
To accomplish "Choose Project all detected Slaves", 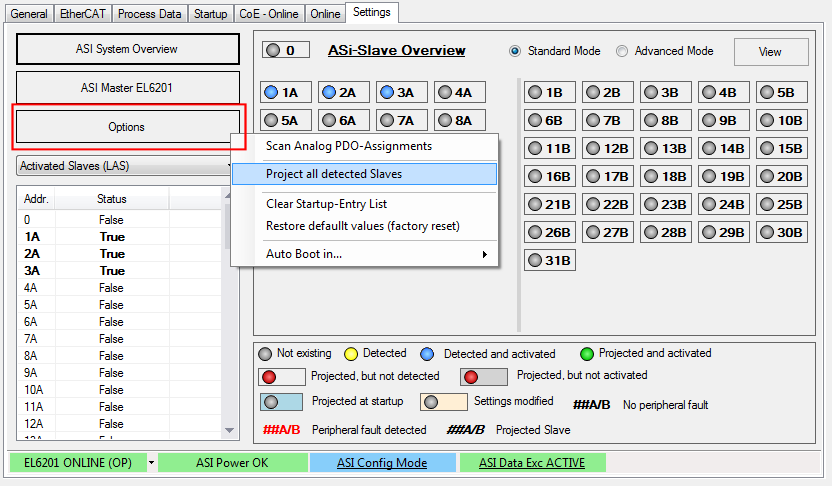I will tap(365, 174).
